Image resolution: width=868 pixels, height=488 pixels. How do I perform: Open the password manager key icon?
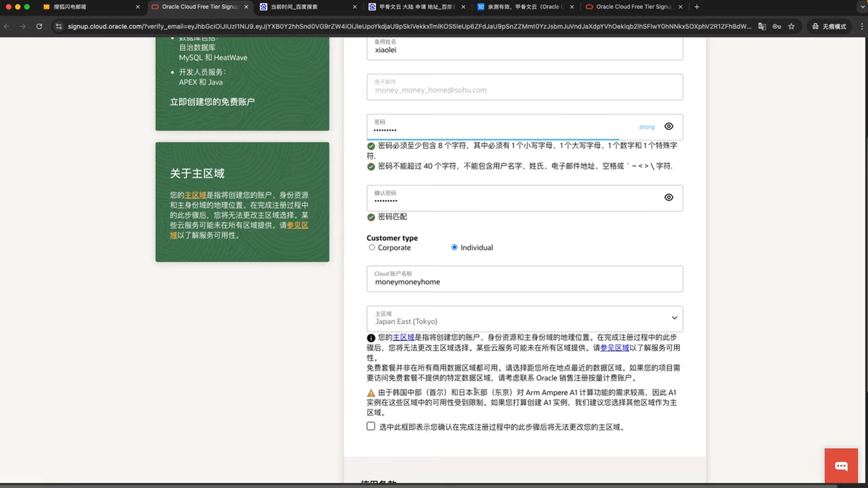click(x=776, y=26)
